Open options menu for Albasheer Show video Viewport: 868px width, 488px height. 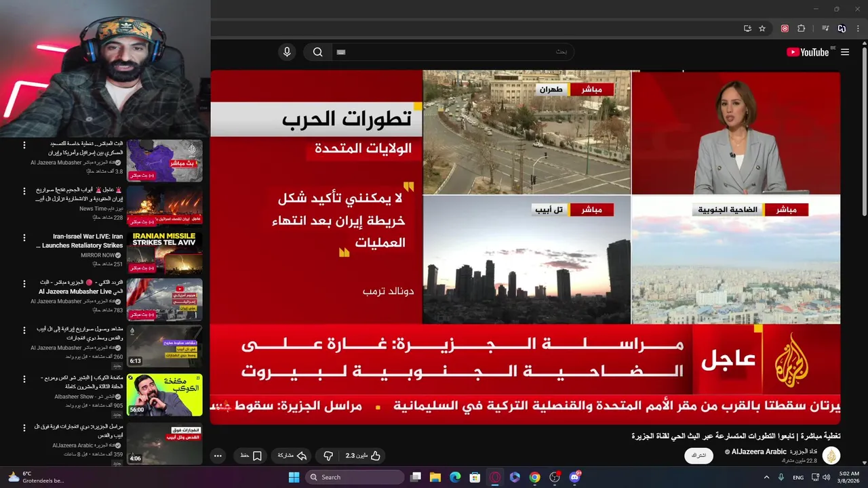[x=24, y=379]
